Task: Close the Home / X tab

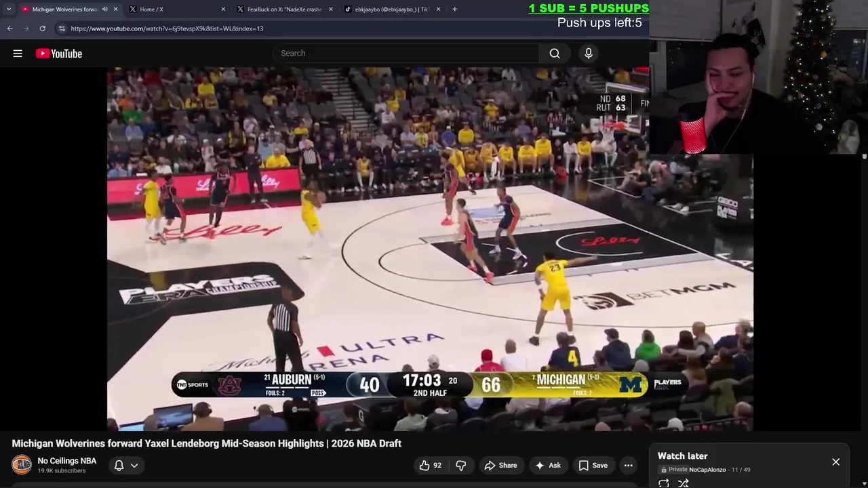Action: point(223,9)
